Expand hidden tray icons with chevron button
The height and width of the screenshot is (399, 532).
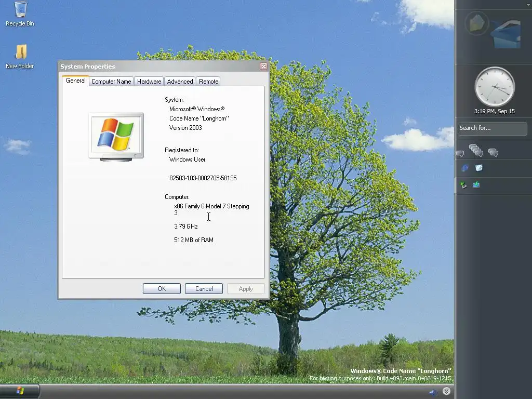[x=446, y=391]
